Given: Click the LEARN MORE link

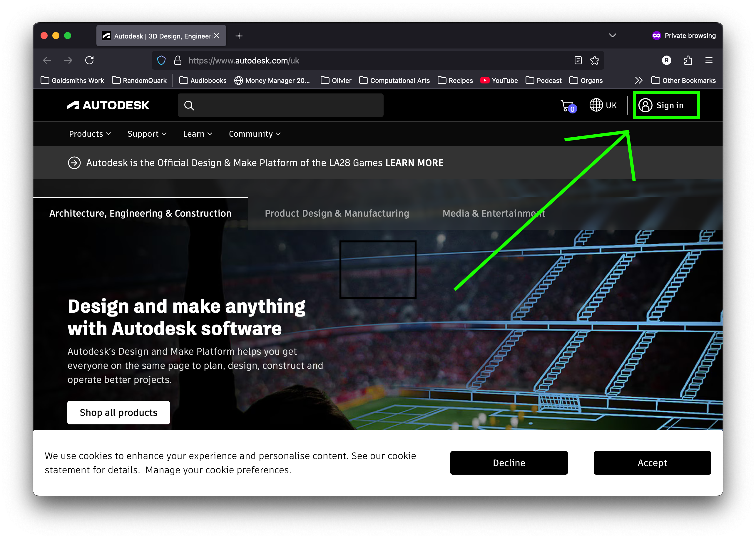Looking at the screenshot, I should pyautogui.click(x=414, y=163).
